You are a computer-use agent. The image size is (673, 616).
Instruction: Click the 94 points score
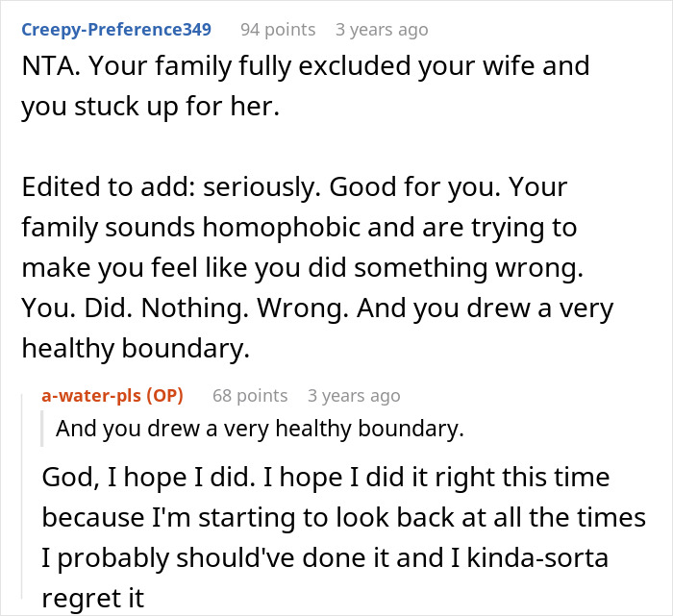277,29
